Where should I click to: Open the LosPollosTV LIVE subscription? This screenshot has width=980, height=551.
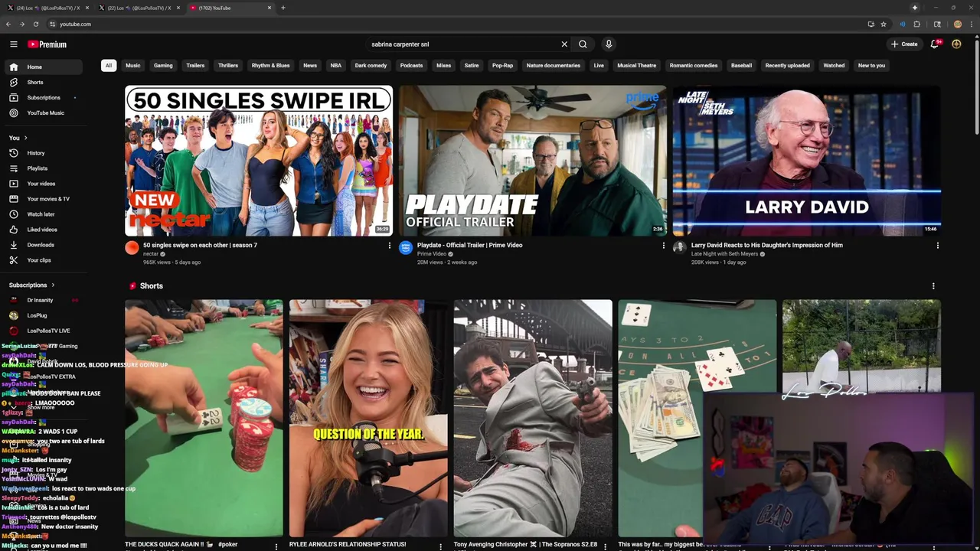(43, 331)
